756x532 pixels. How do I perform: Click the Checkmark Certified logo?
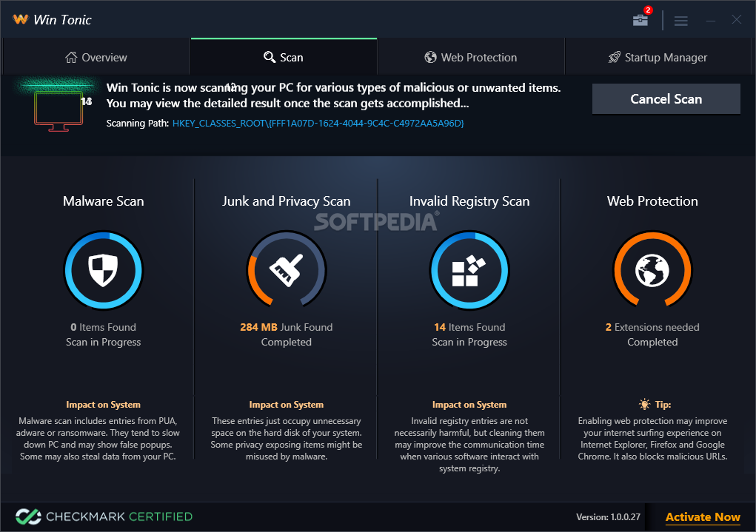(x=104, y=516)
